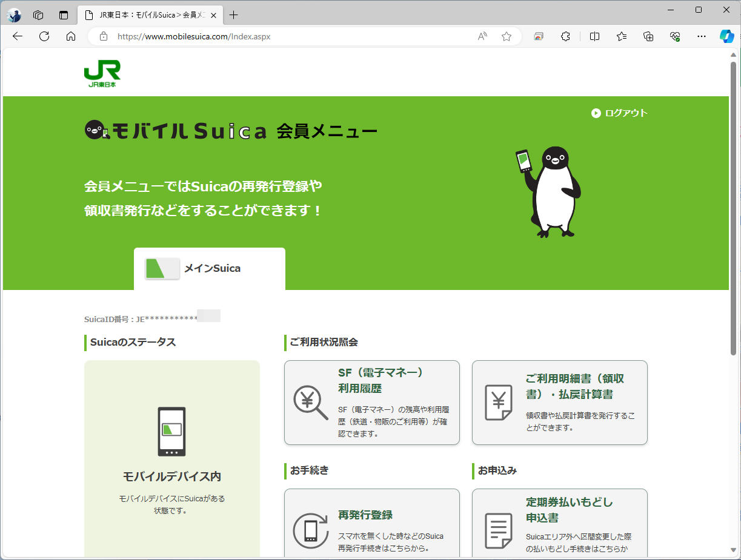Open tab actions menu
741x560 pixels.
point(64,15)
